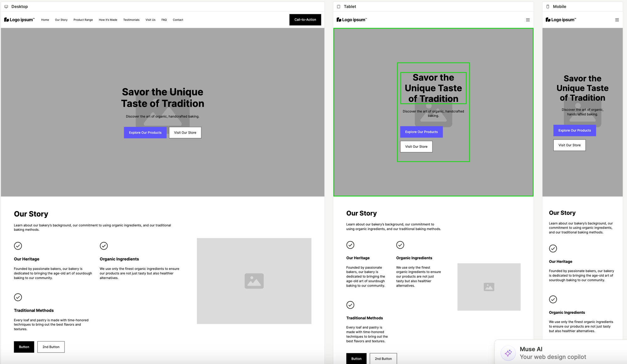Select the Contact nav item
627x364 pixels.
pyautogui.click(x=178, y=20)
